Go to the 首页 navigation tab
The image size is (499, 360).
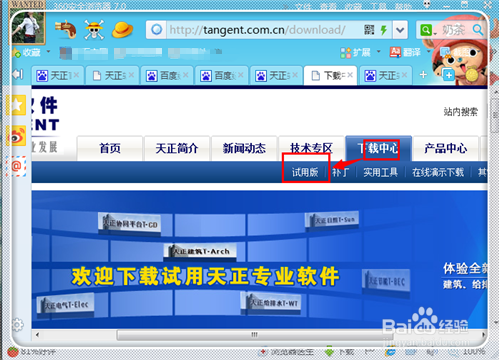(x=110, y=148)
